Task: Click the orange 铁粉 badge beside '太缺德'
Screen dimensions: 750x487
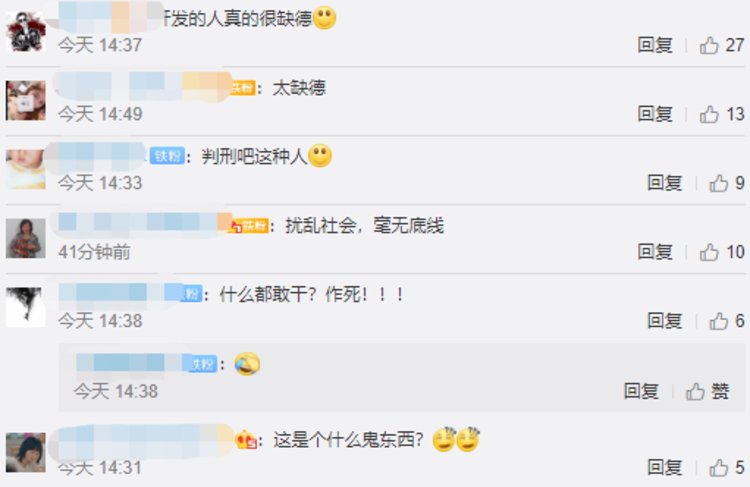Action: 243,88
